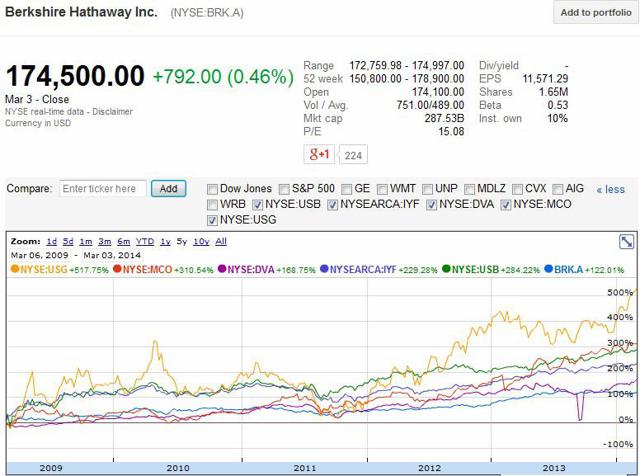Image resolution: width=640 pixels, height=476 pixels.
Task: Click the Berkshire Hathaway Inc. title
Action: (x=81, y=12)
